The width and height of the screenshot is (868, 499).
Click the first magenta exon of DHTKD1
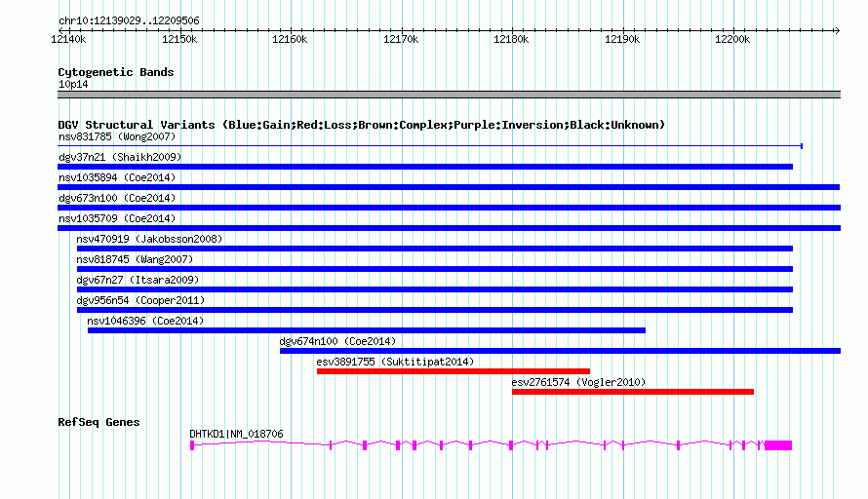[192, 445]
